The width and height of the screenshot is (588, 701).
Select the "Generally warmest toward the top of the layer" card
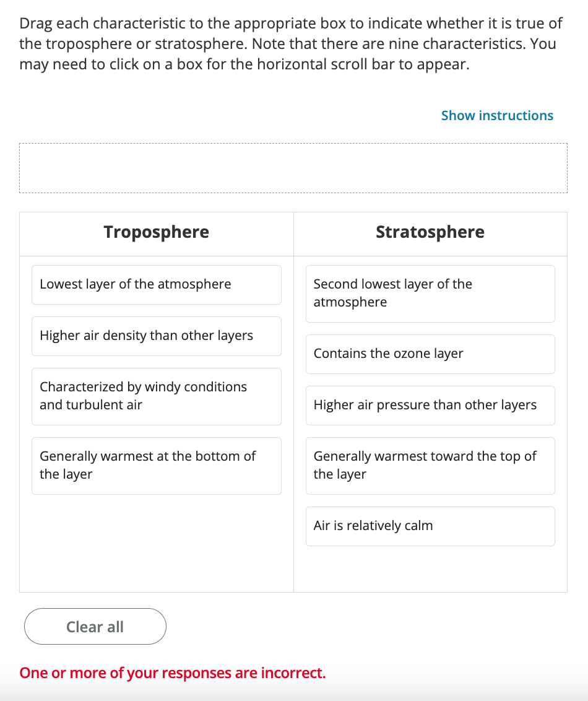[430, 465]
